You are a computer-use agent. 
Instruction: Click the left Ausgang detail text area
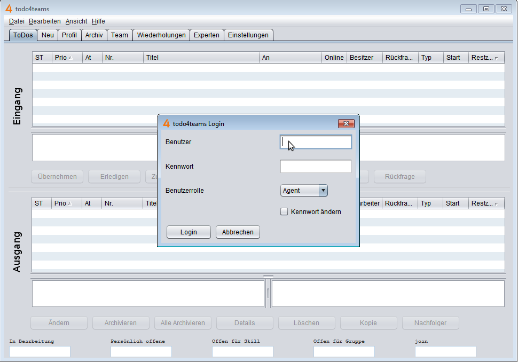[x=148, y=294]
